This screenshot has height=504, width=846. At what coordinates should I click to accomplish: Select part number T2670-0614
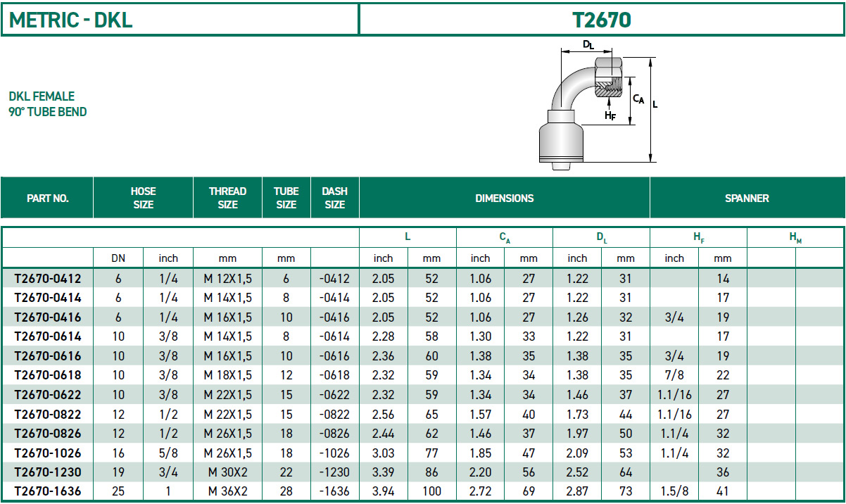(47, 336)
